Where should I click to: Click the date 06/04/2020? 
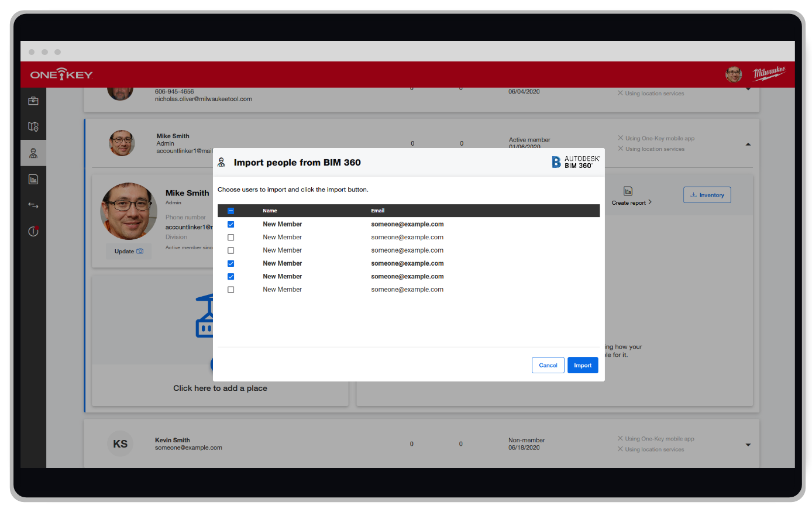[x=524, y=91]
